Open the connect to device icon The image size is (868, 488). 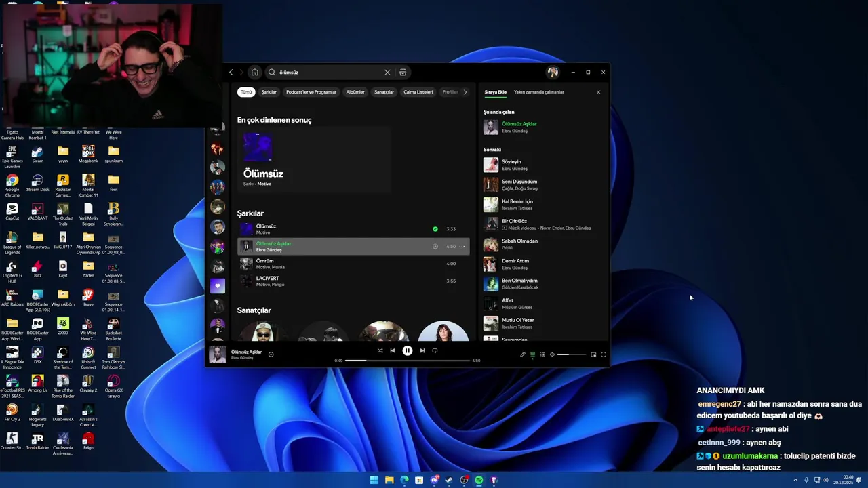click(542, 354)
